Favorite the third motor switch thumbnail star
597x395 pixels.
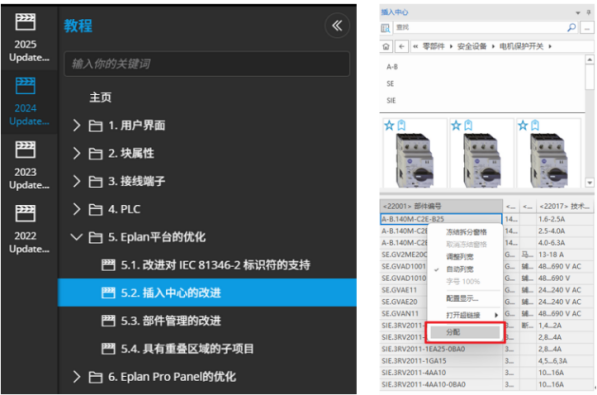pyautogui.click(x=523, y=125)
